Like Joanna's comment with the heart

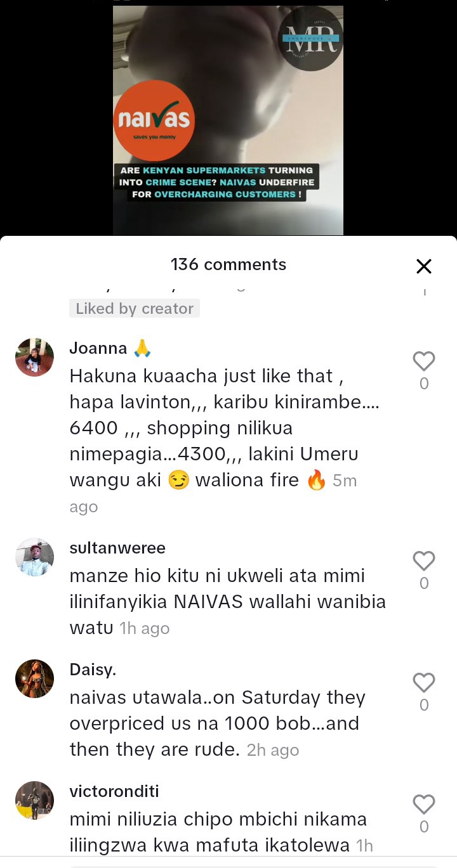pyautogui.click(x=424, y=361)
